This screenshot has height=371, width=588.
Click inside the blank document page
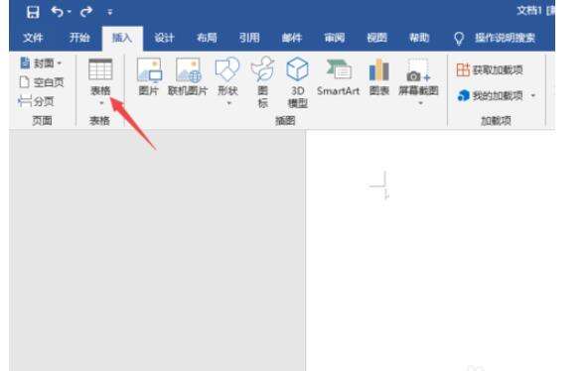[x=430, y=251]
